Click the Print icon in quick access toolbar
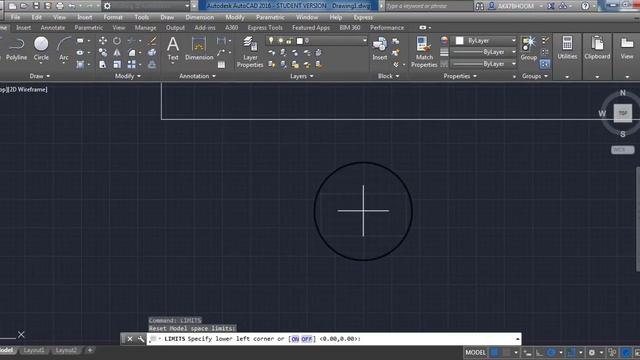Viewport: 640px width, 360px height. click(x=60, y=6)
